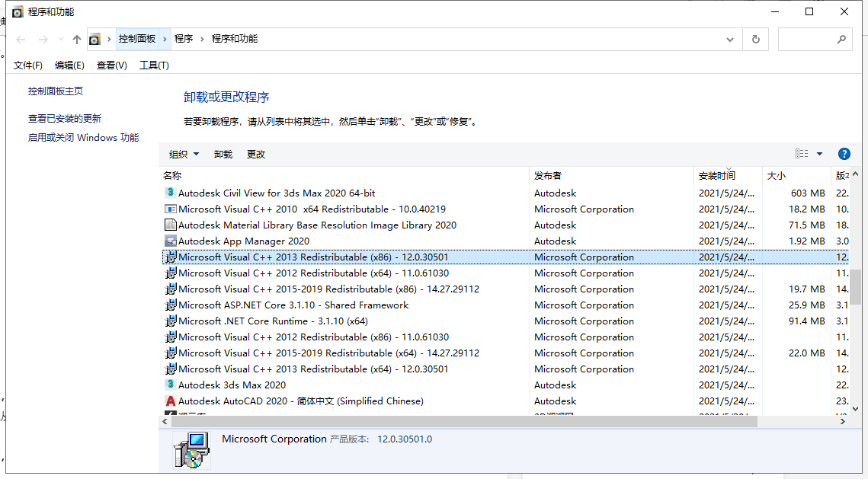The width and height of the screenshot is (868, 479).
Task: Click the 程序 breadcrumb segment
Action: click(183, 39)
